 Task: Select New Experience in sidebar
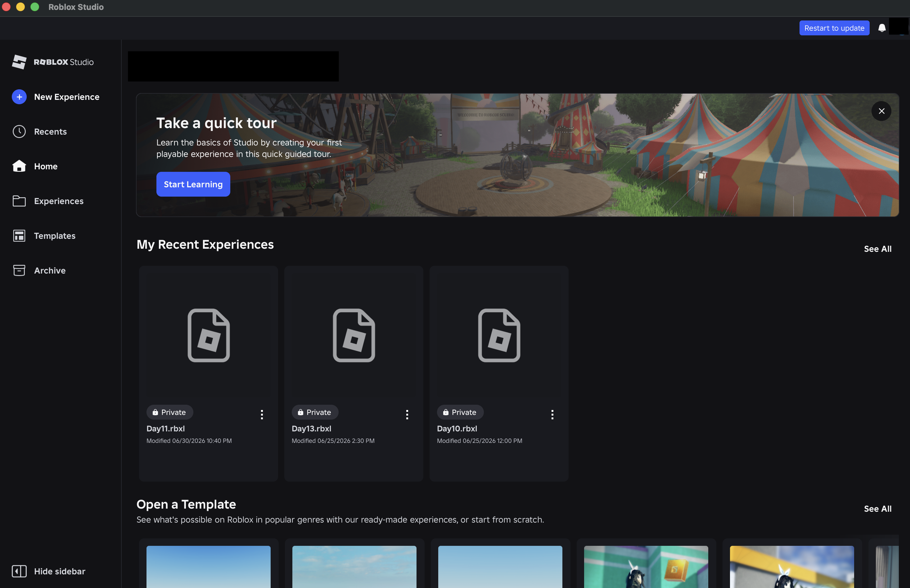pyautogui.click(x=67, y=97)
